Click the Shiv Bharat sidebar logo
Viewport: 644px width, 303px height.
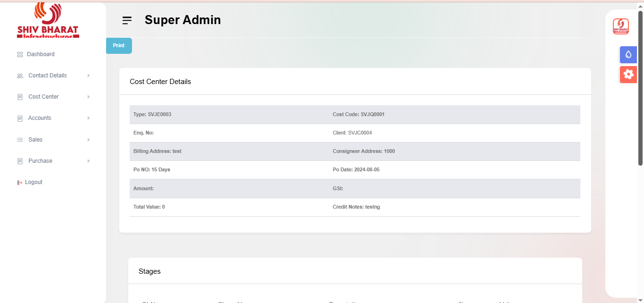click(48, 21)
